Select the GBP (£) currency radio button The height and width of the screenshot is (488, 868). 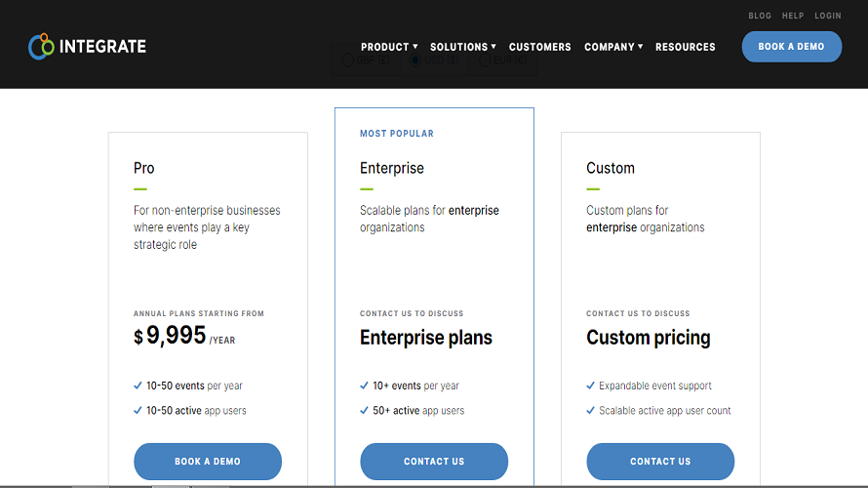[347, 60]
